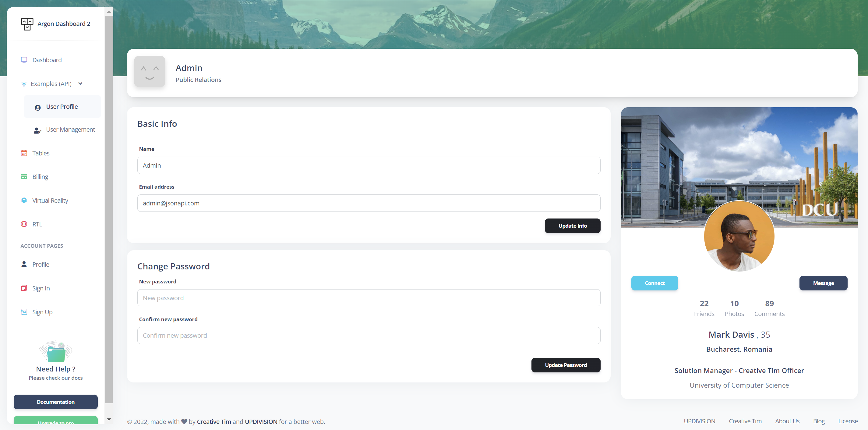868x430 pixels.
Task: Click the Connect toggle button
Action: (x=655, y=283)
